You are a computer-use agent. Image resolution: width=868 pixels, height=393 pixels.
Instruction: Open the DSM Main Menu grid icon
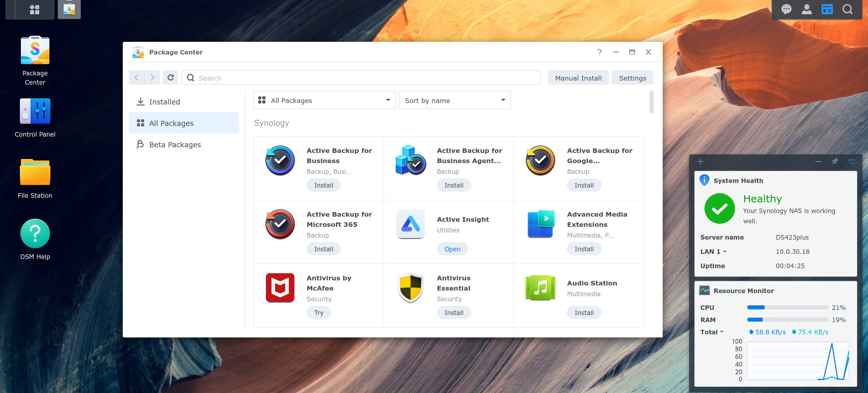tap(35, 9)
